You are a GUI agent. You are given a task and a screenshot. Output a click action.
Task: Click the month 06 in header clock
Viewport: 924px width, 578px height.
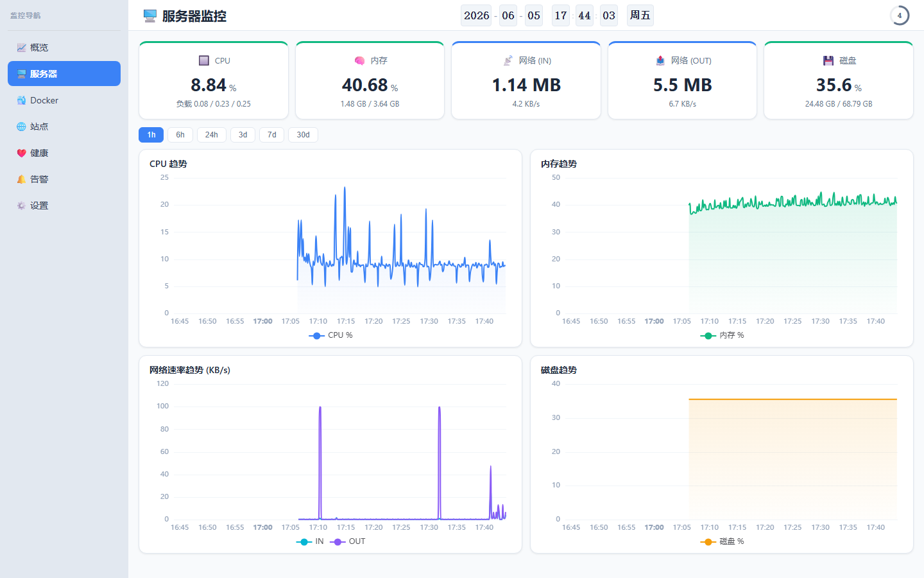(508, 15)
